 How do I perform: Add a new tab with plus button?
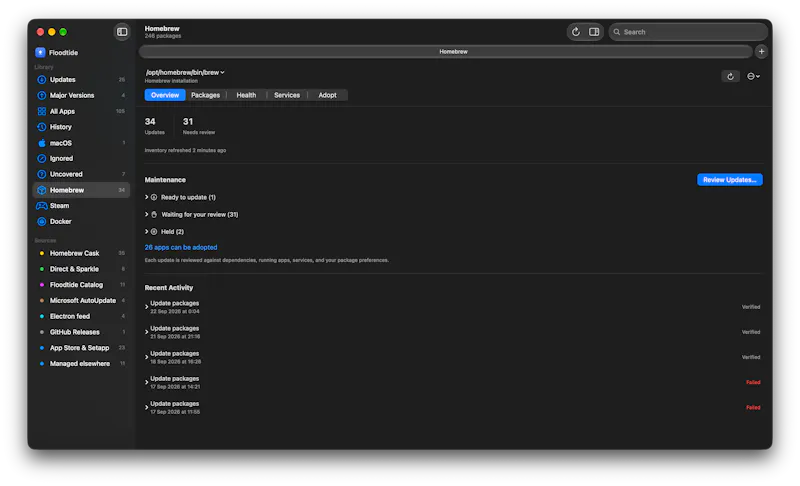pyautogui.click(x=761, y=52)
